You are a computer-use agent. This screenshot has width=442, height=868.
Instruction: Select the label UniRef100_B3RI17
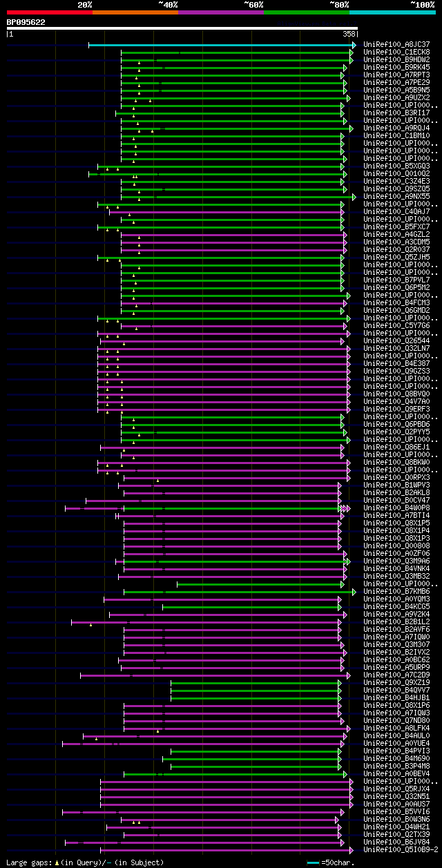tap(396, 113)
